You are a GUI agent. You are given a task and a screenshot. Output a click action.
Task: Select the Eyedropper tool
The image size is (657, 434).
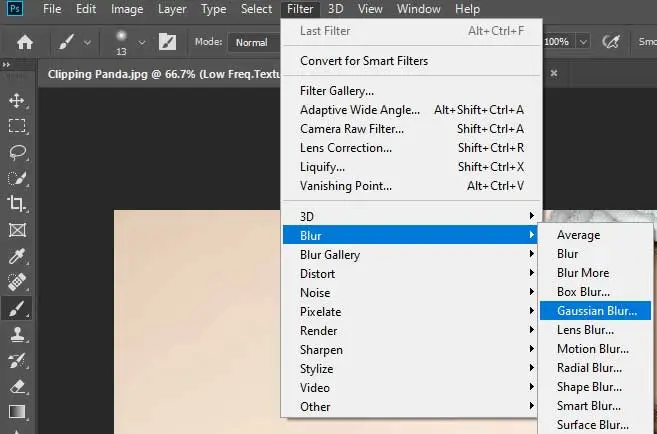pyautogui.click(x=17, y=256)
